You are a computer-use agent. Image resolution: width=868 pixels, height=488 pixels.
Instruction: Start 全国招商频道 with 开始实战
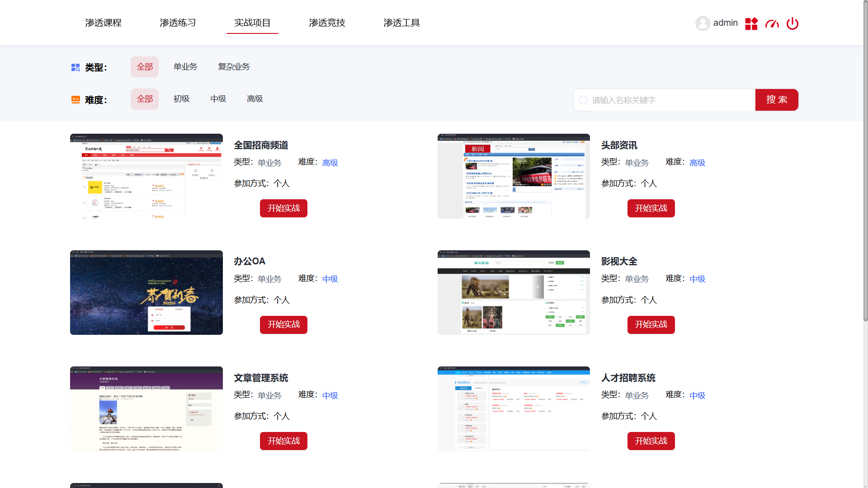coord(283,208)
